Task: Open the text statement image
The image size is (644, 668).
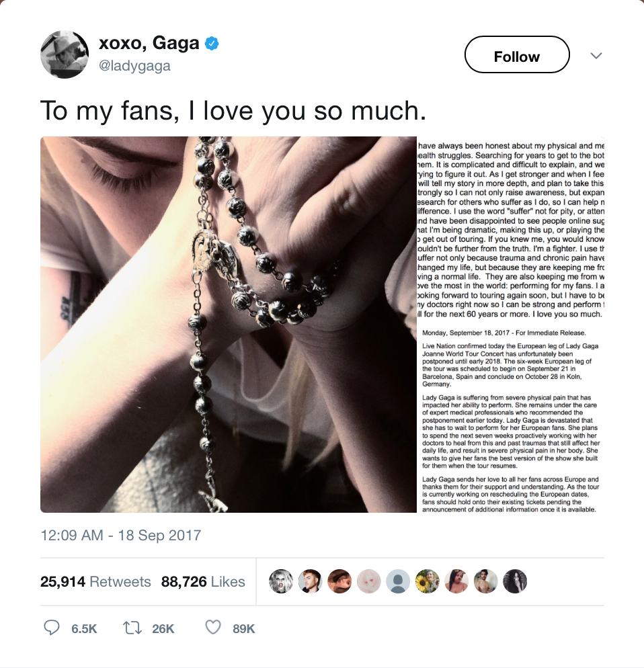Action: tap(510, 325)
